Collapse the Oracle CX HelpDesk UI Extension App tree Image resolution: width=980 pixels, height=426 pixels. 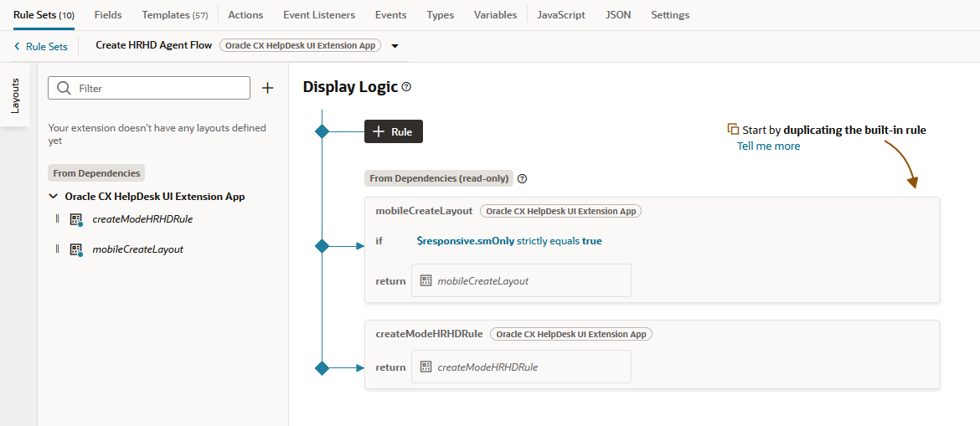point(53,196)
